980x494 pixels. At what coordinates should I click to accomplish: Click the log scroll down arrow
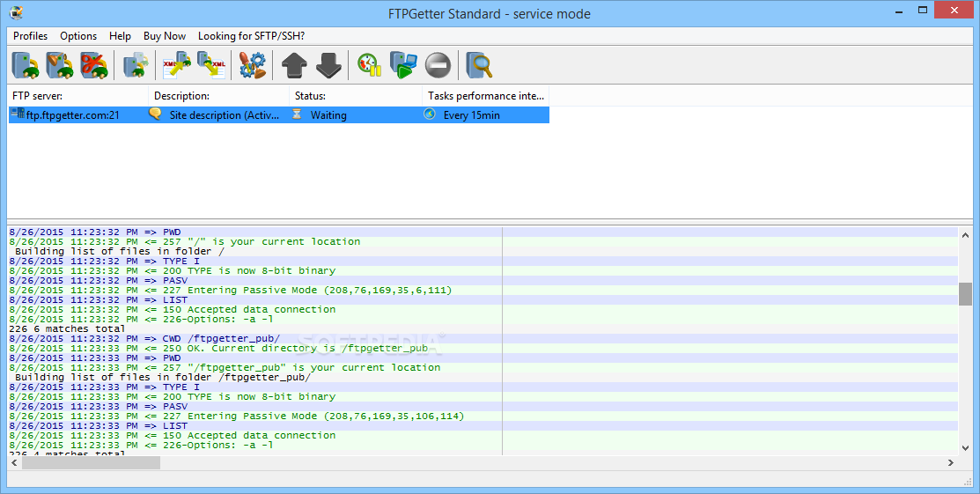coord(965,447)
